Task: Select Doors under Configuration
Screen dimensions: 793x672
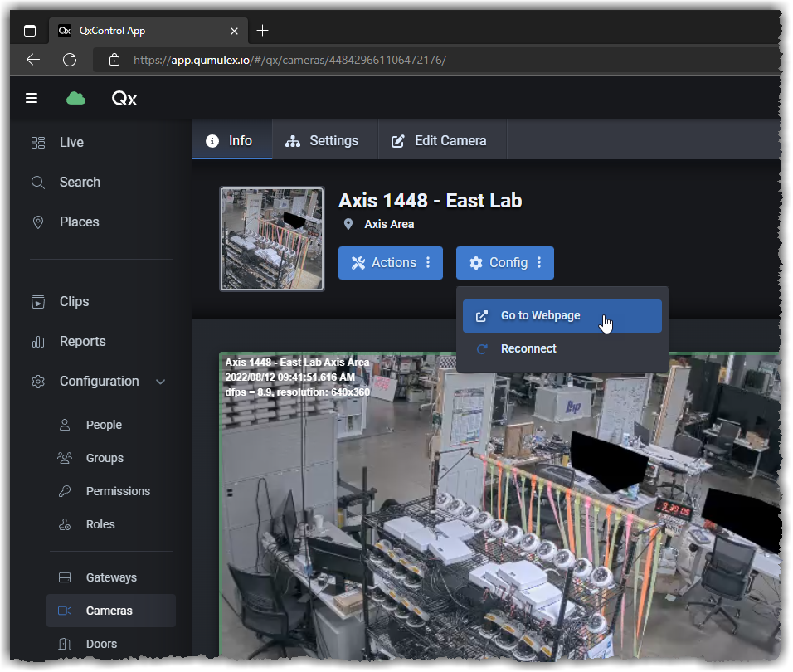Action: tap(101, 644)
